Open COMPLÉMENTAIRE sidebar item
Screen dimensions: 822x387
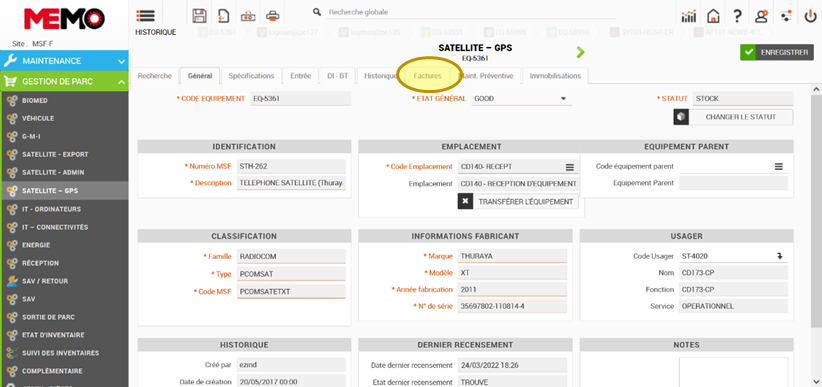click(64, 371)
